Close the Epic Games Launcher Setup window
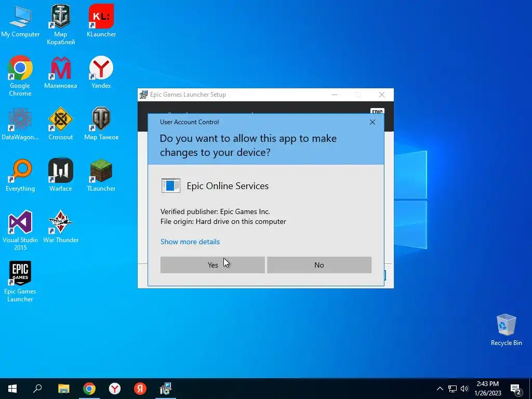 [382, 95]
